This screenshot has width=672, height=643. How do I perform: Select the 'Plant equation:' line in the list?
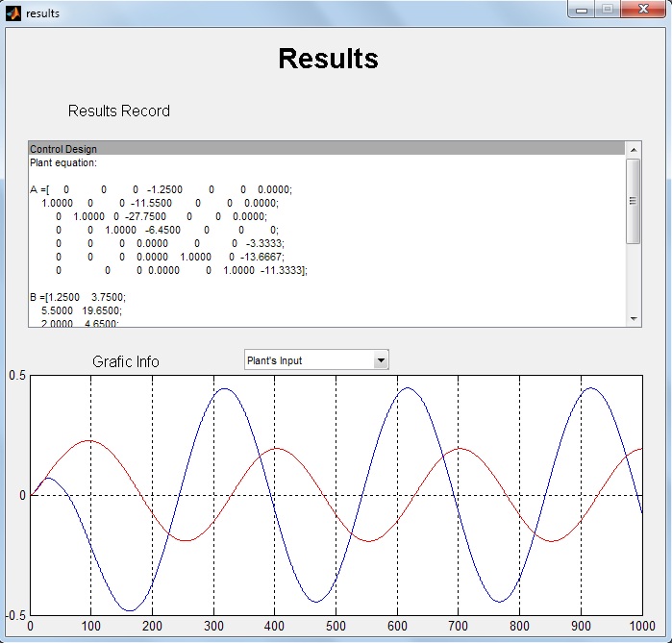click(63, 162)
